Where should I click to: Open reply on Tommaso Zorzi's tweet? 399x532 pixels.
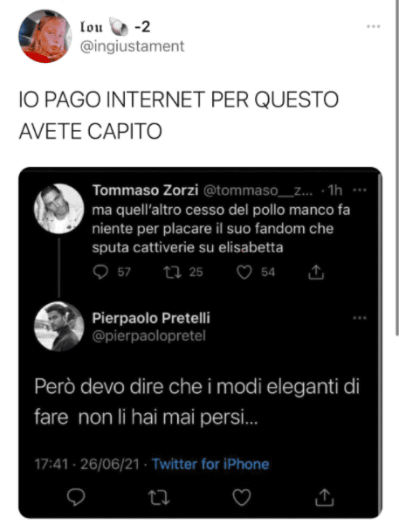click(100, 272)
